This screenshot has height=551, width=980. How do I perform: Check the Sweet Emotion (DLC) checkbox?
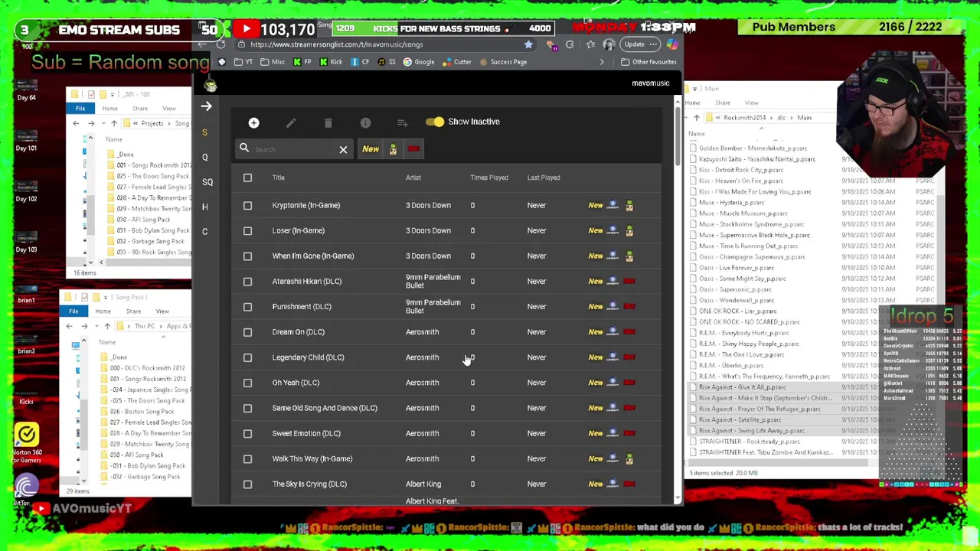(247, 433)
